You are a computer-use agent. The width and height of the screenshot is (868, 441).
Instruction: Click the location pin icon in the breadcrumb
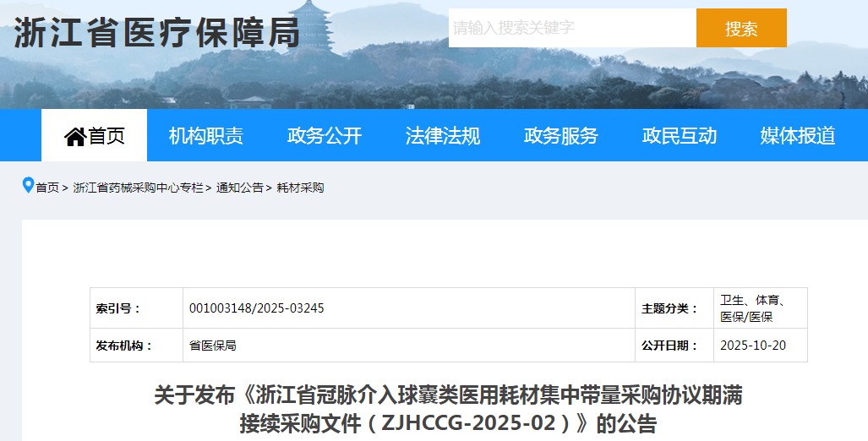28,186
